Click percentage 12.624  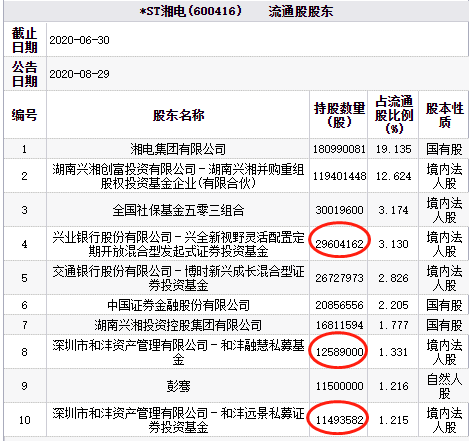coord(394,176)
